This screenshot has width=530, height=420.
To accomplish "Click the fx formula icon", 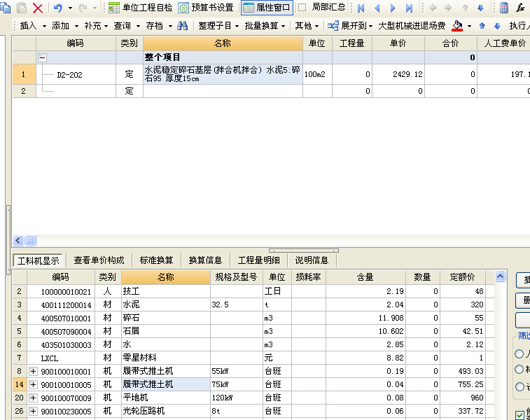I will (x=520, y=8).
